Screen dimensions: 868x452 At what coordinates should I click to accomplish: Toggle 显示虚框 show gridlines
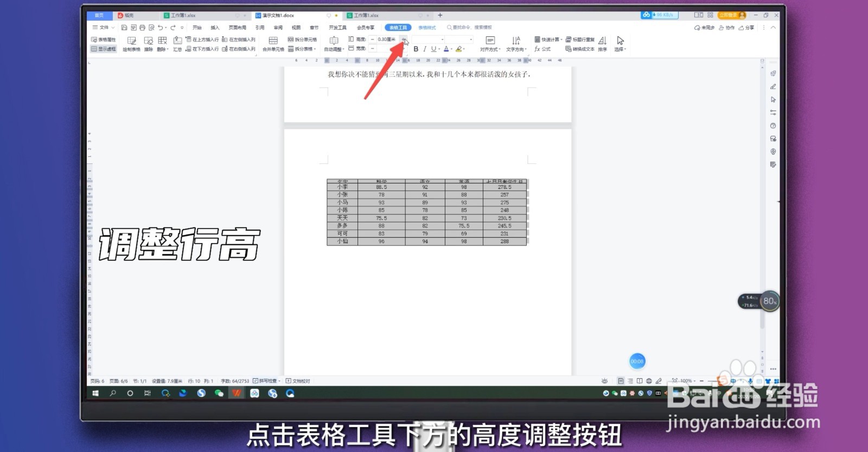(x=103, y=49)
